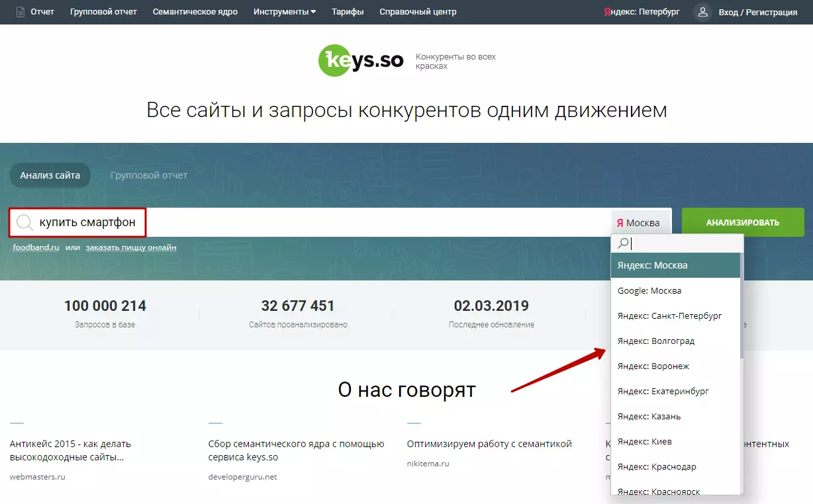Click the green Анализировать button
The image size is (813, 504).
(x=743, y=222)
